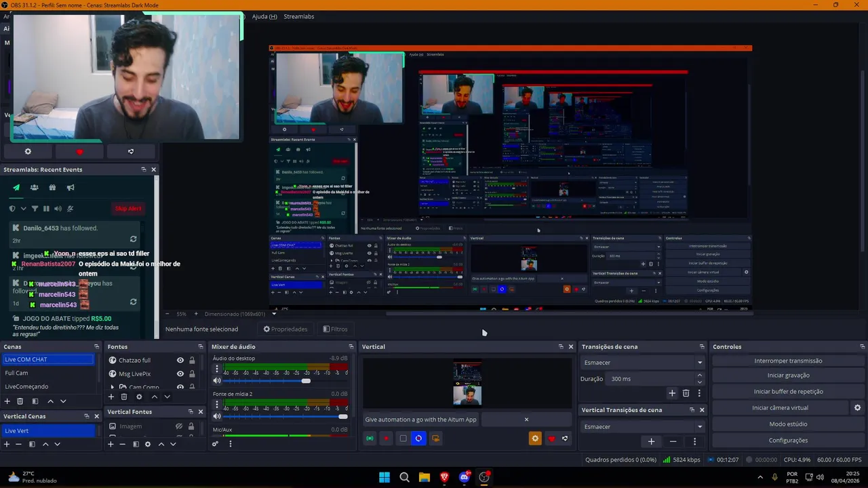Open virtual camera settings gear
This screenshot has width=868, height=488.
857,407
